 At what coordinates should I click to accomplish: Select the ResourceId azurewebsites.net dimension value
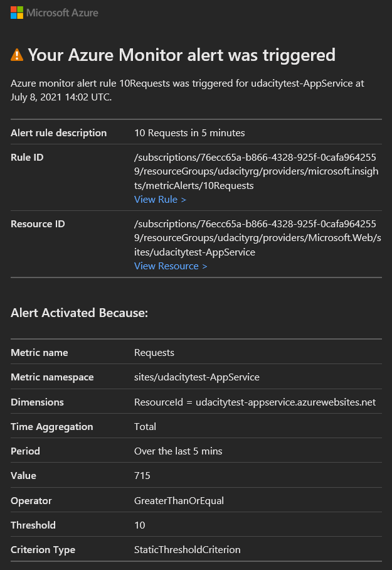coord(255,402)
